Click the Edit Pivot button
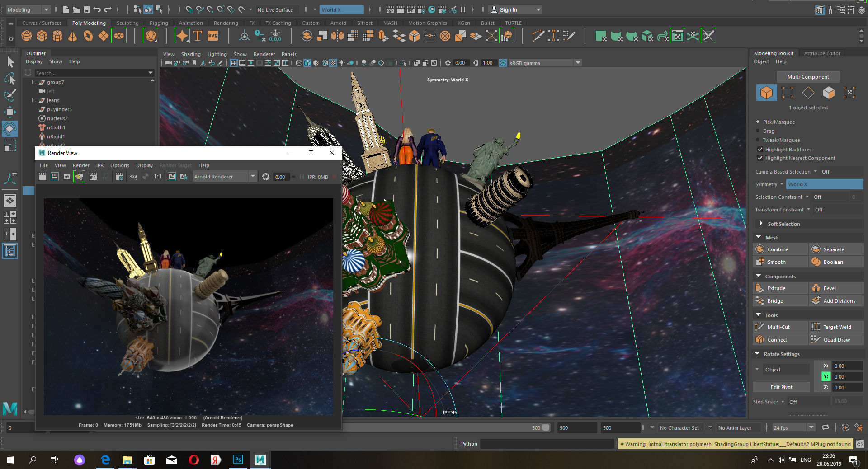 (x=781, y=387)
